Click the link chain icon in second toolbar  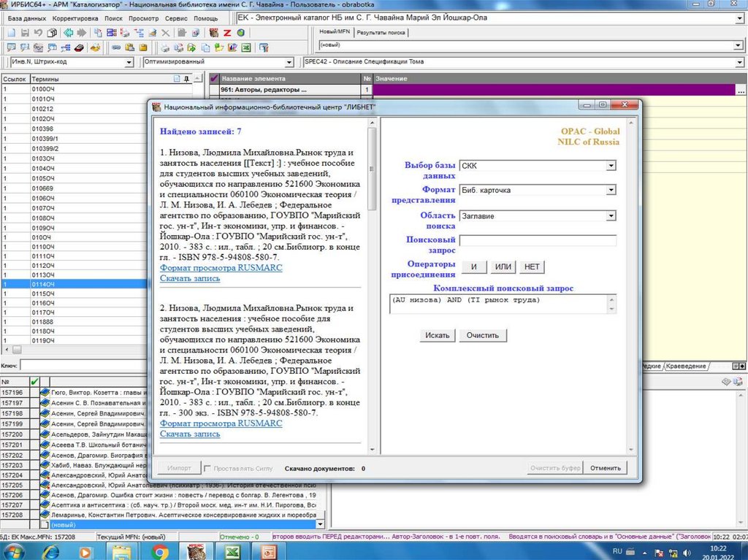click(x=116, y=47)
